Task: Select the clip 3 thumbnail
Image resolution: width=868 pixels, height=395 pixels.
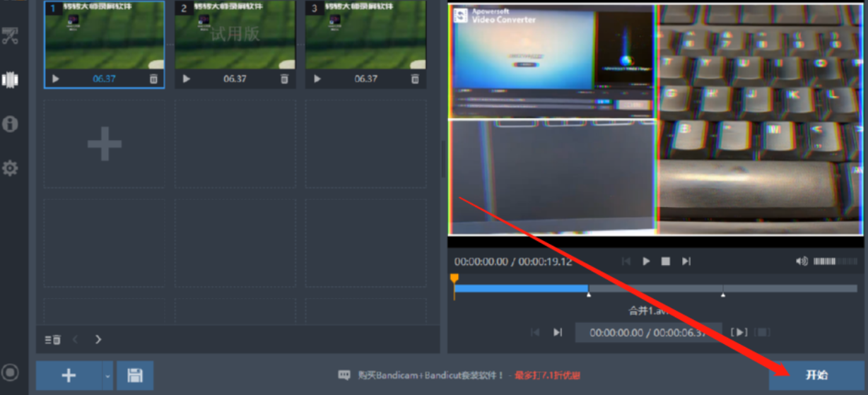Action: (x=365, y=35)
